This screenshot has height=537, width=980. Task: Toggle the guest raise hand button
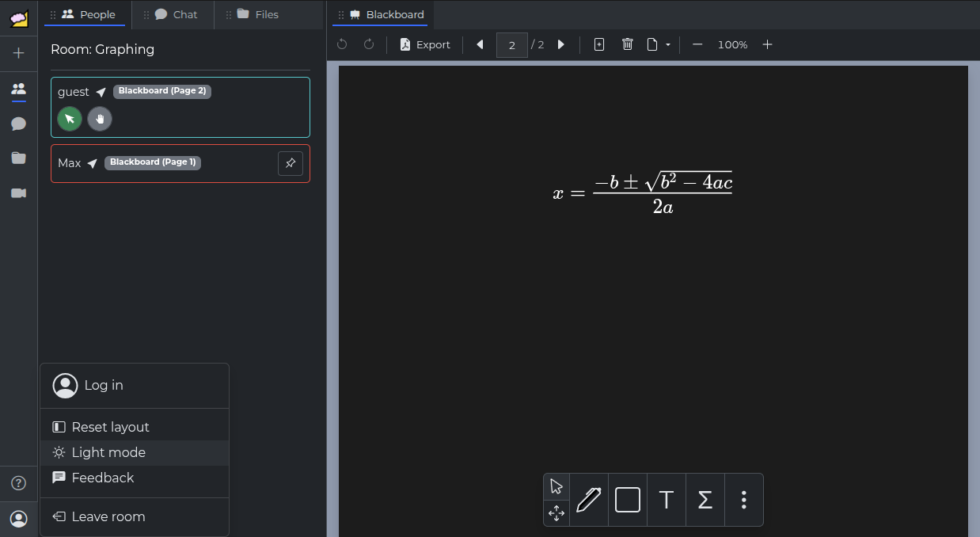[x=100, y=119]
